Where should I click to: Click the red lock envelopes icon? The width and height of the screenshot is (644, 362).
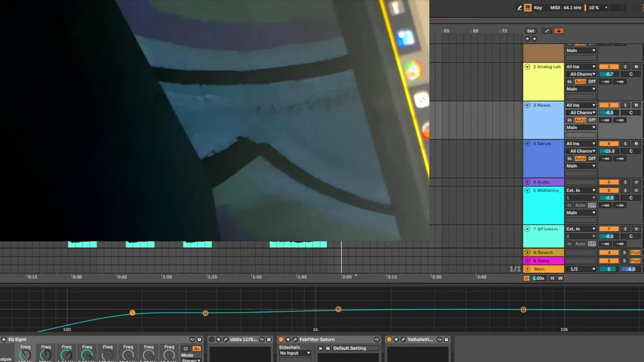558,31
